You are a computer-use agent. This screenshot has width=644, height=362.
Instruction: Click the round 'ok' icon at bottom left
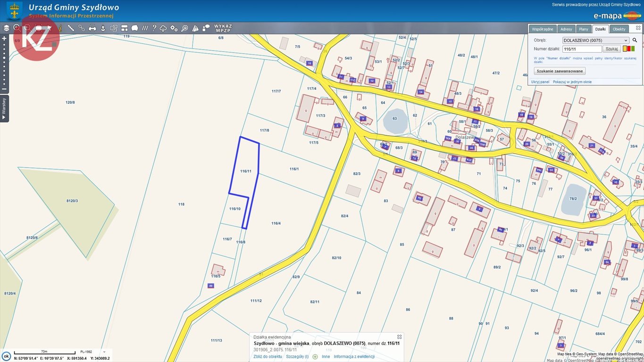coord(6,356)
